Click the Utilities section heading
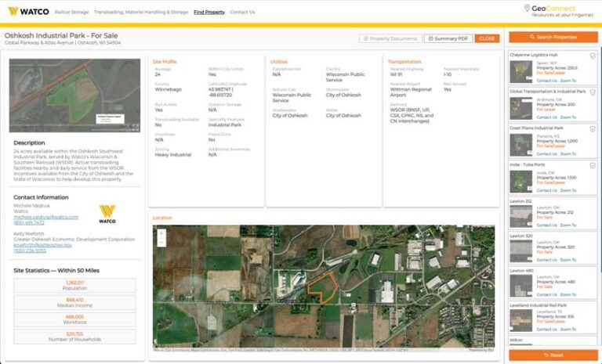The image size is (602, 364). click(x=279, y=61)
